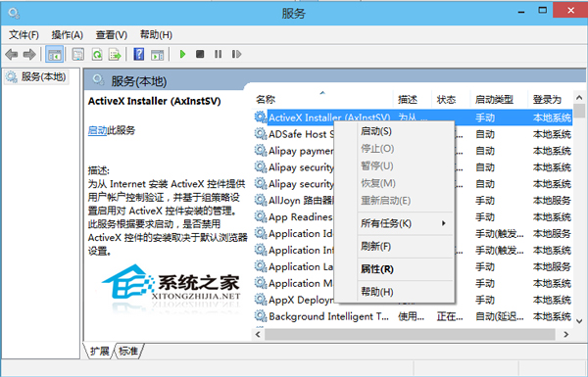Open the 帮助(H) menu in menu bar
Screen dimensions: 588x377
[156, 35]
